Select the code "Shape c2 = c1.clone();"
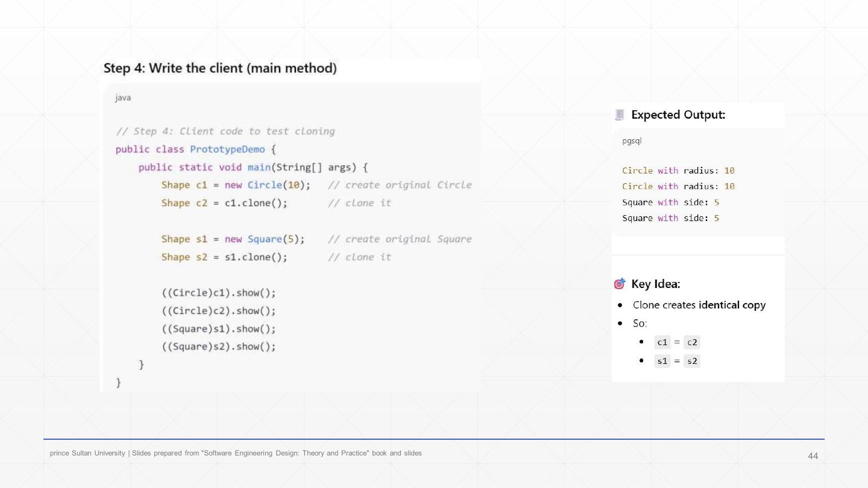868x488 pixels. [224, 203]
